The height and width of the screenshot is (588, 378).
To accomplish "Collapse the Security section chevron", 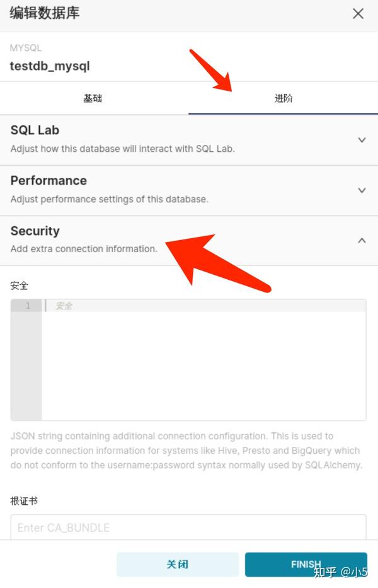I will pos(362,240).
